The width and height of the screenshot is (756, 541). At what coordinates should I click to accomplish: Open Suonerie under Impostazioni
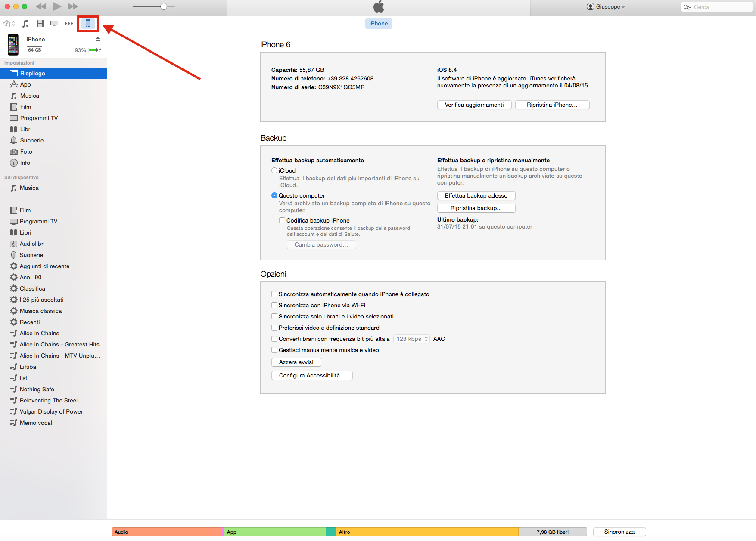click(53, 140)
